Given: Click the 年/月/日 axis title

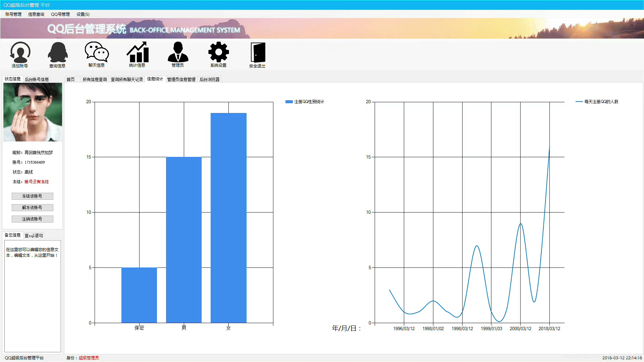Looking at the screenshot, I should pos(346,328).
